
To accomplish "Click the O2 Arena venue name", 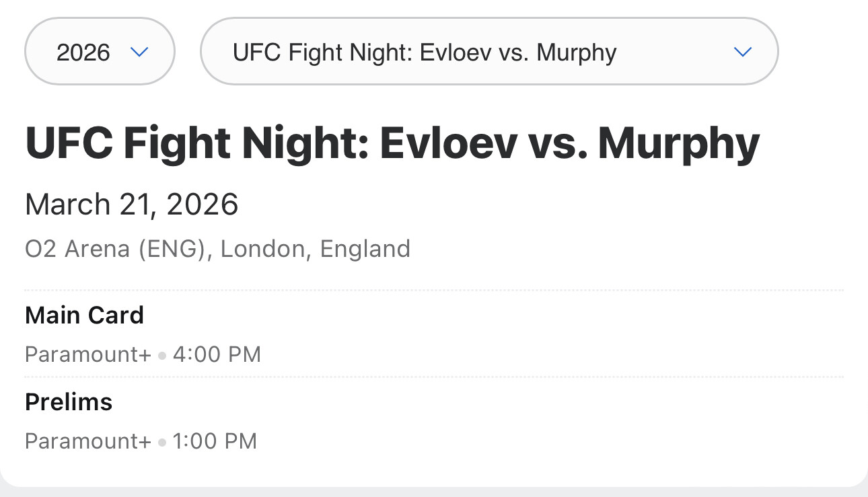I will [x=77, y=249].
